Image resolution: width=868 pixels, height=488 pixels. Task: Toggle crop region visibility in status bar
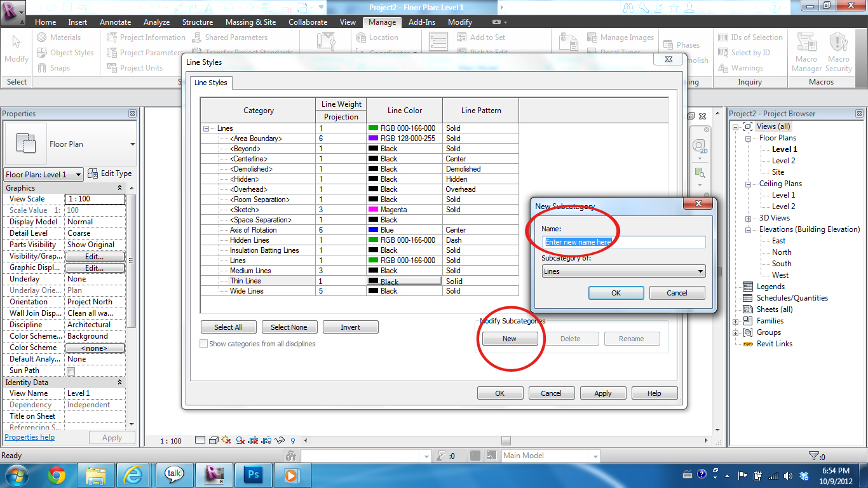click(267, 440)
